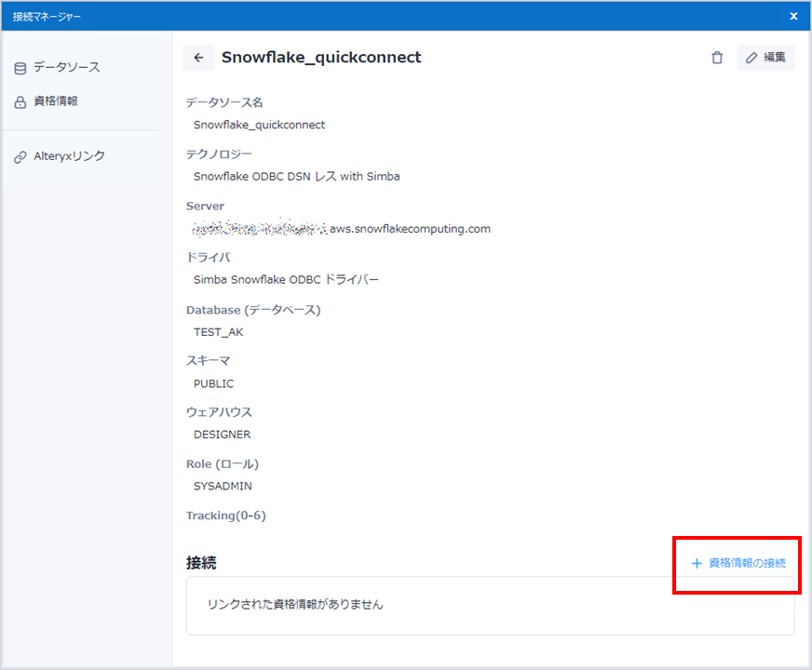Click the + 資格情報の接続 link

(738, 563)
